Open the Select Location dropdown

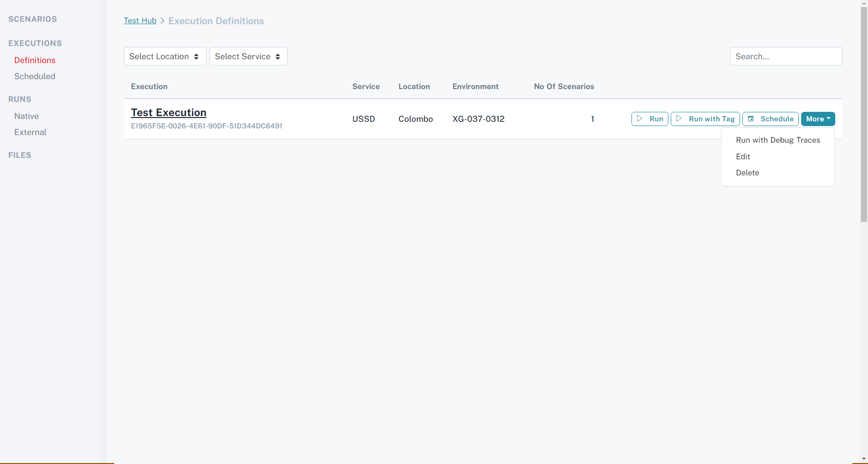pyautogui.click(x=164, y=56)
